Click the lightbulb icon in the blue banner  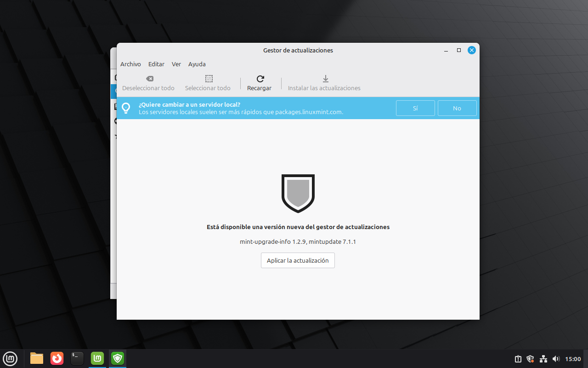tap(126, 108)
